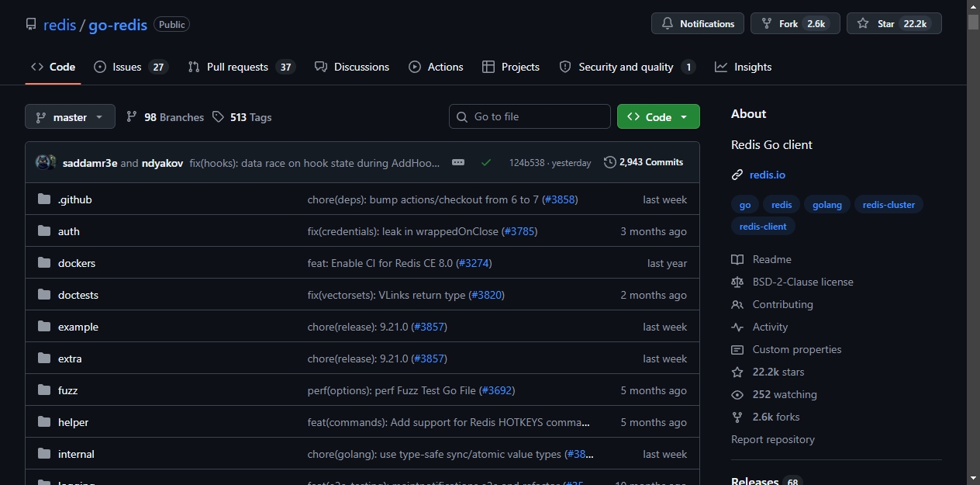
Task: Open the dockers folder
Action: click(x=77, y=263)
